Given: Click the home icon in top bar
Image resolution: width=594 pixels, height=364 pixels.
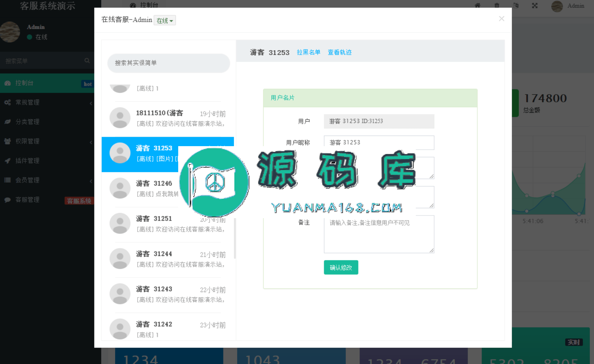Looking at the screenshot, I should (x=477, y=5).
